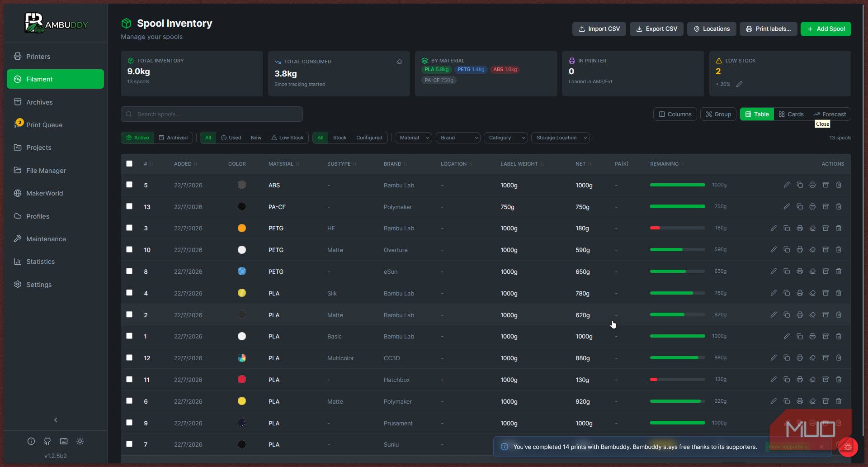The height and width of the screenshot is (467, 868).
Task: Click the red color swatch of spool 11
Action: click(x=242, y=380)
